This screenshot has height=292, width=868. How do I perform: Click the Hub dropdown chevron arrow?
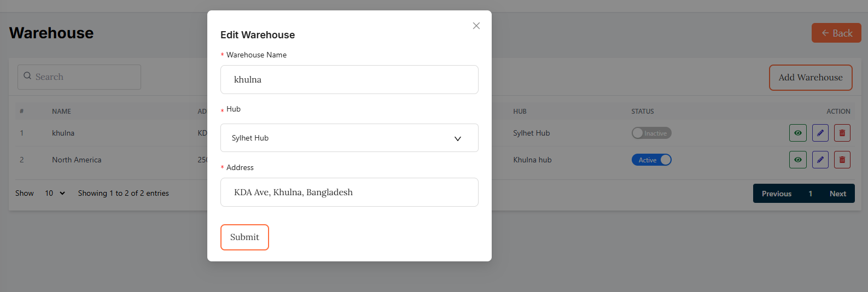point(458,138)
